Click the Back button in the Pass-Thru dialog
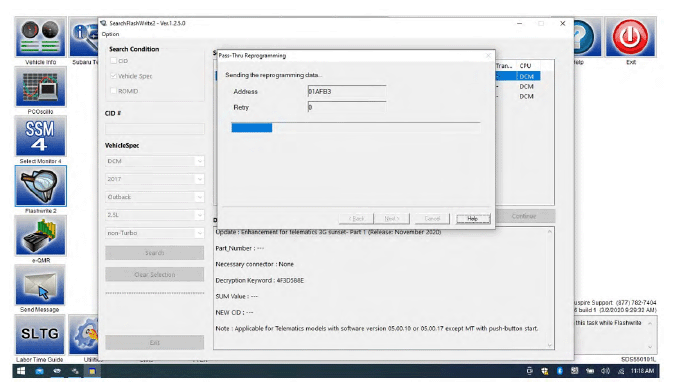The height and width of the screenshot is (391, 673). (356, 218)
